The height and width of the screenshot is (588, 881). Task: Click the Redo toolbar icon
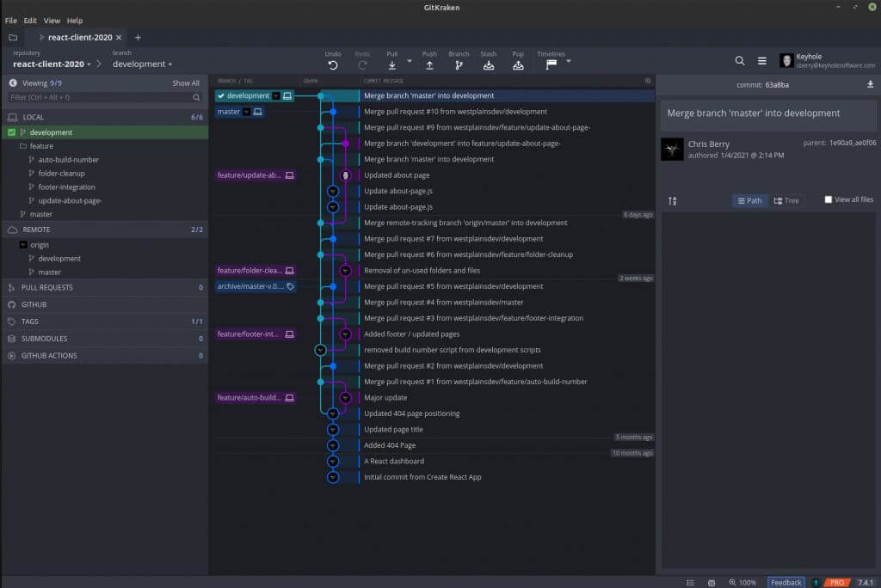coord(362,65)
